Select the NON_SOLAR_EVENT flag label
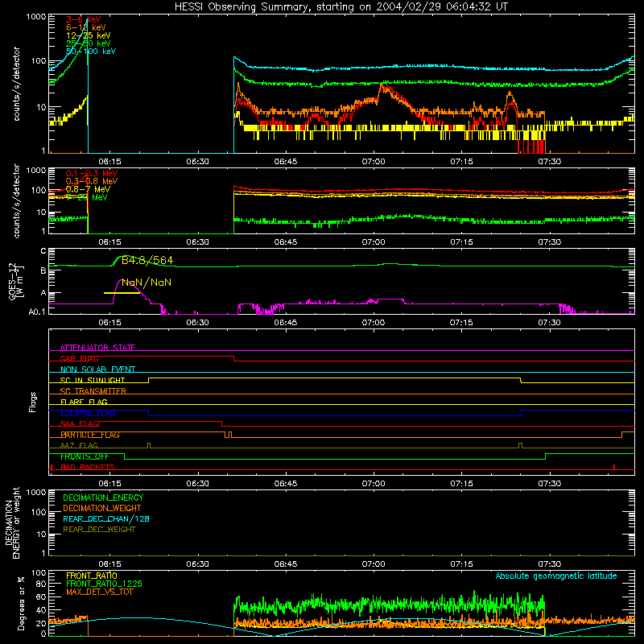644x644 pixels. pos(97,369)
